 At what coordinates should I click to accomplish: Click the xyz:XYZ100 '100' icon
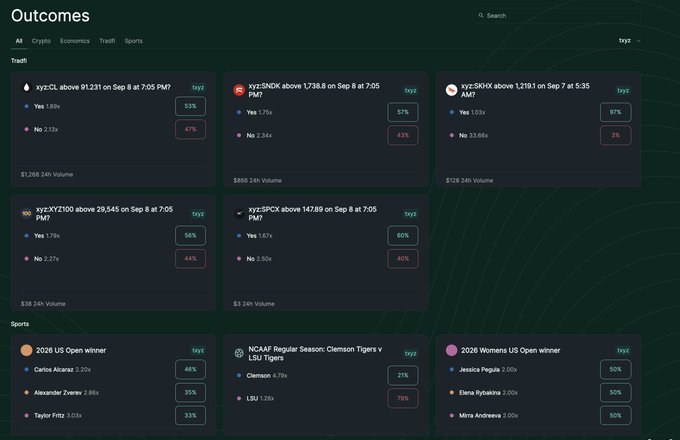point(26,213)
